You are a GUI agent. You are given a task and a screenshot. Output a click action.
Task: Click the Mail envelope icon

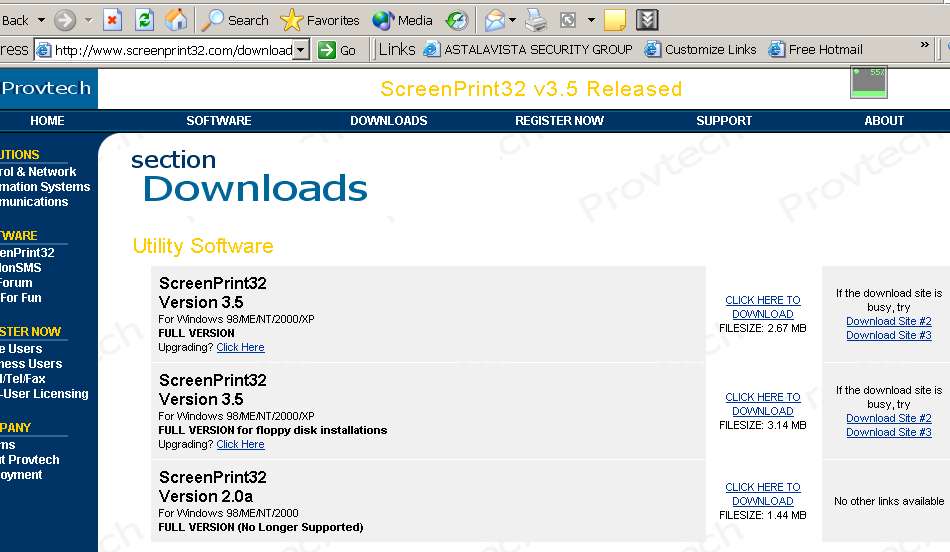click(x=495, y=21)
